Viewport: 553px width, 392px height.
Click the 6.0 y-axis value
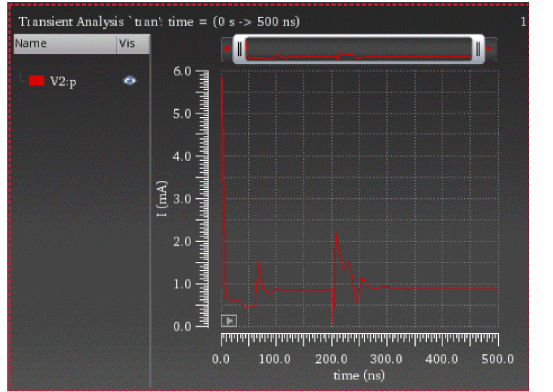(x=182, y=72)
